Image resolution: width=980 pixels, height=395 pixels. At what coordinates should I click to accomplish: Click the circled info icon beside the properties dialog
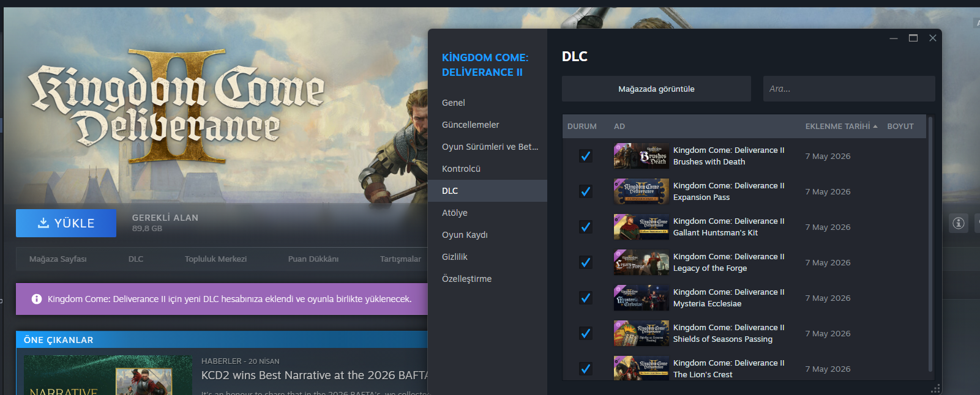point(959,223)
